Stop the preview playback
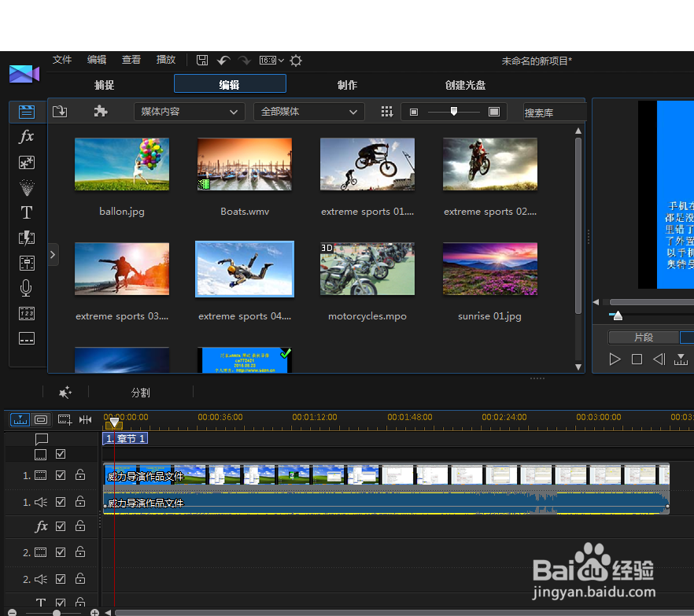This screenshot has width=694, height=616. 637,360
